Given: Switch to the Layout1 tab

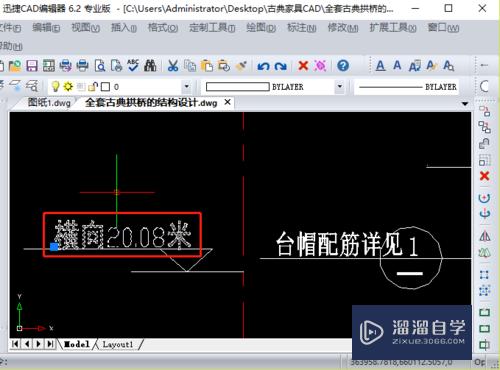Looking at the screenshot, I should (x=118, y=344).
